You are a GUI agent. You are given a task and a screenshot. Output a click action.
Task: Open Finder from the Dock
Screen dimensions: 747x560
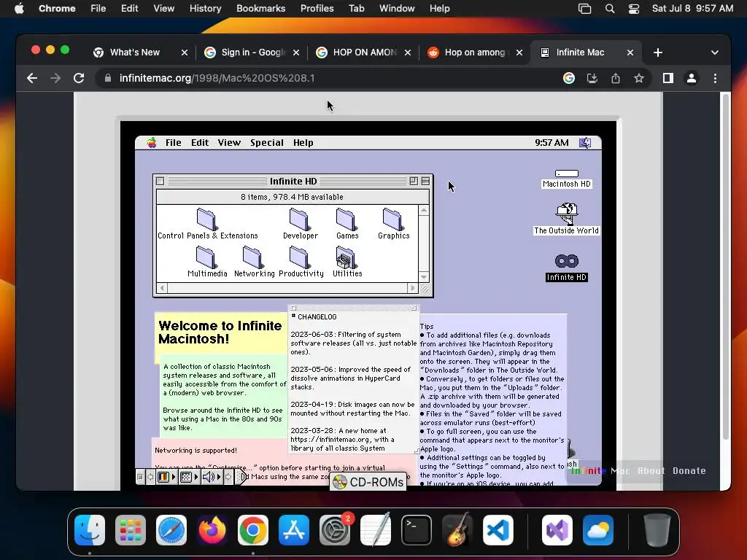[90, 530]
